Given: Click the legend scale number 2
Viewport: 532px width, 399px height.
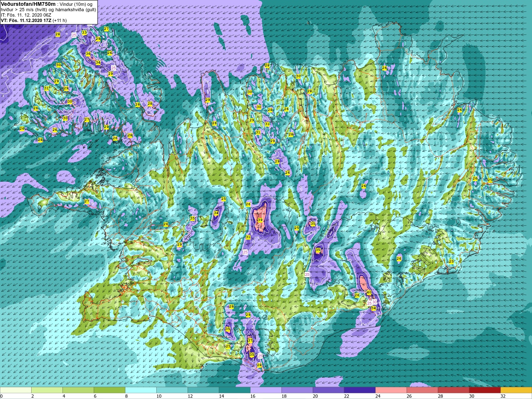Looking at the screenshot, I should tap(32, 396).
